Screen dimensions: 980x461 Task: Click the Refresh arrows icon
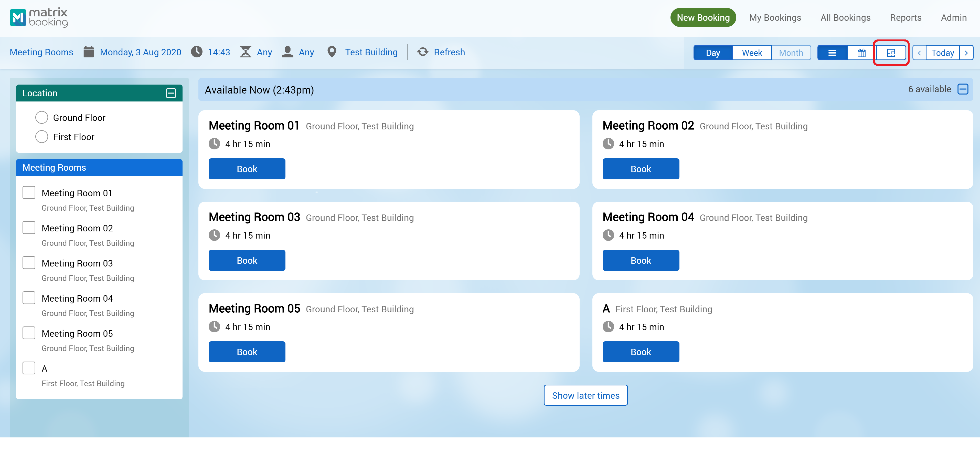[423, 52]
